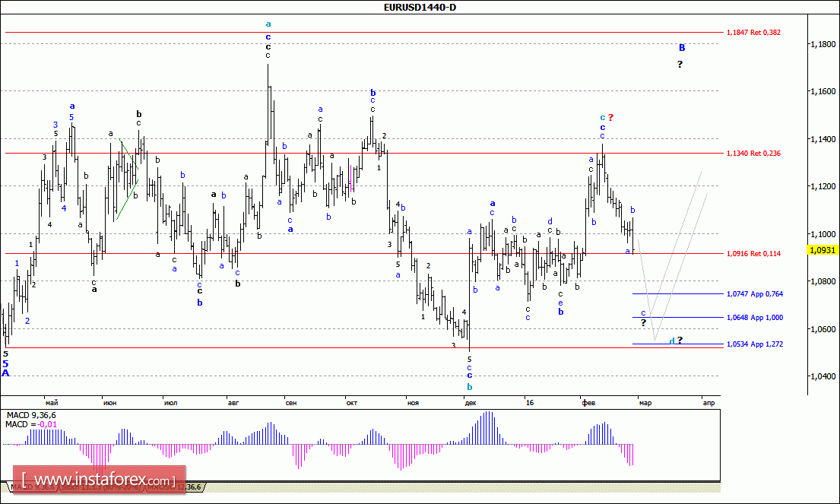Click the 'дек' month marker on time axis
The height and width of the screenshot is (504, 840).
coord(471,402)
